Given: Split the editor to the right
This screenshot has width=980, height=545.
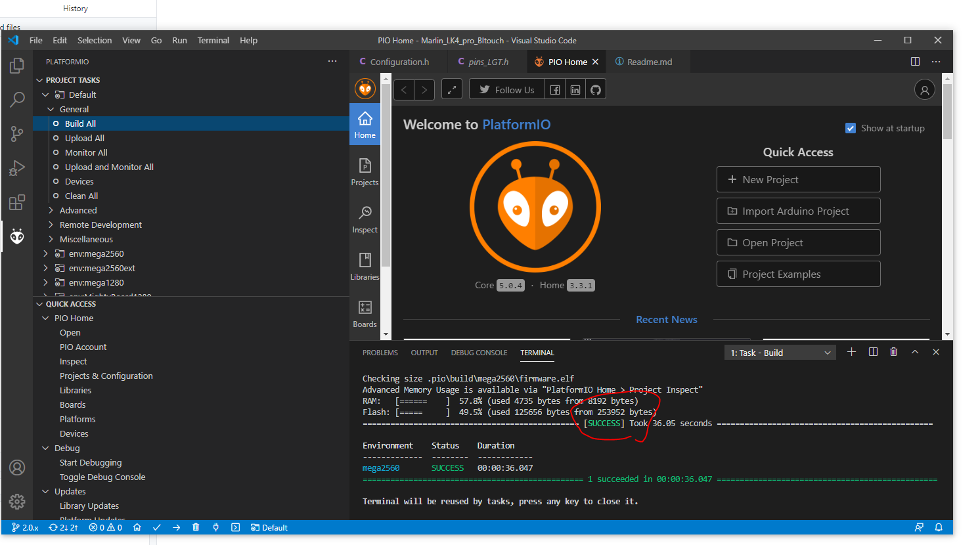Looking at the screenshot, I should (x=915, y=62).
